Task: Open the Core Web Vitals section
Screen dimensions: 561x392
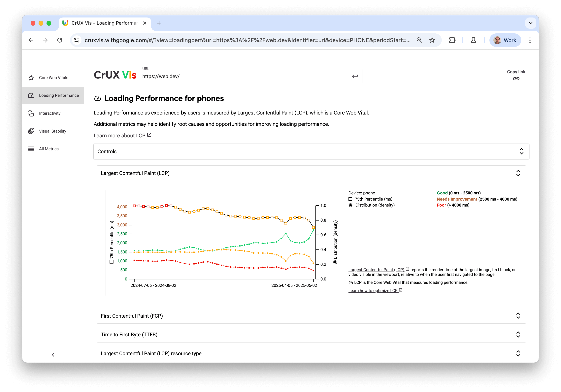Action: [53, 78]
